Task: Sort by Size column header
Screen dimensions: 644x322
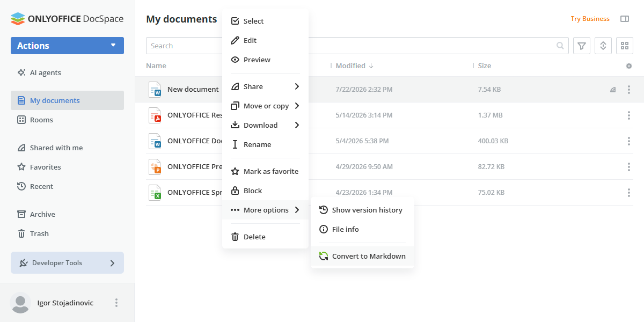Action: [485, 65]
